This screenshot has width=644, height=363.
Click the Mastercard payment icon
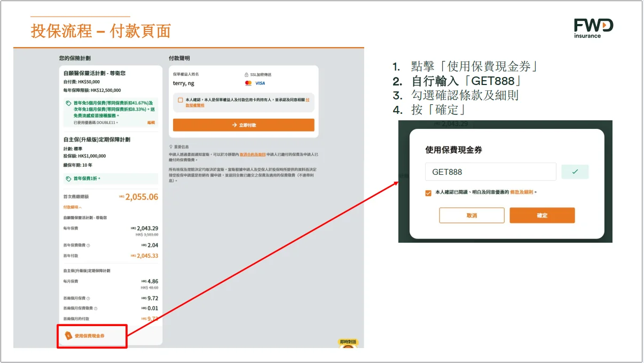(248, 83)
